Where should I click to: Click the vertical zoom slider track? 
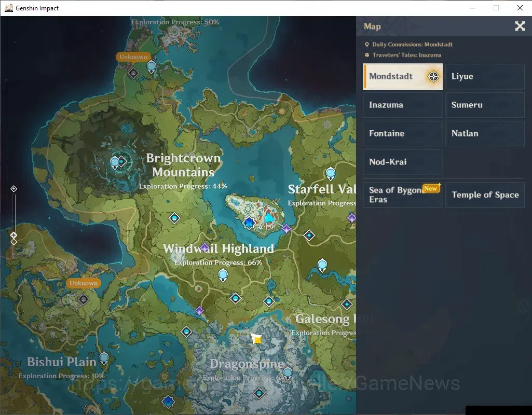point(13,215)
